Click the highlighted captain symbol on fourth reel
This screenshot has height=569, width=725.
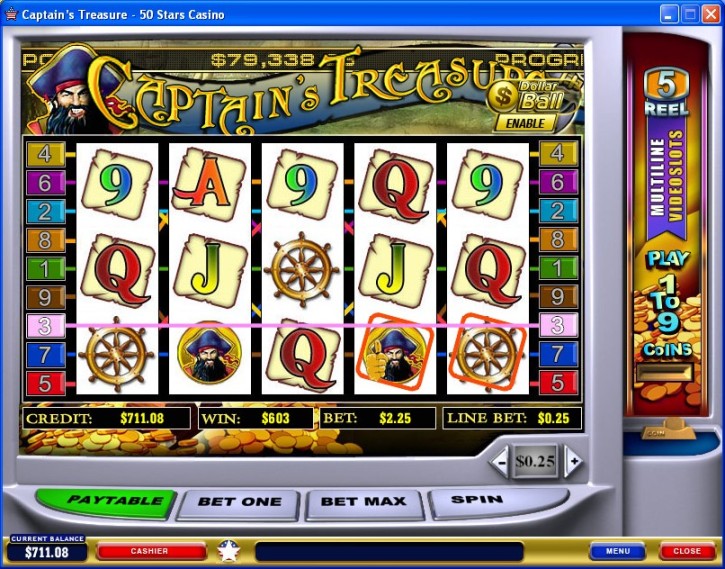(x=395, y=352)
